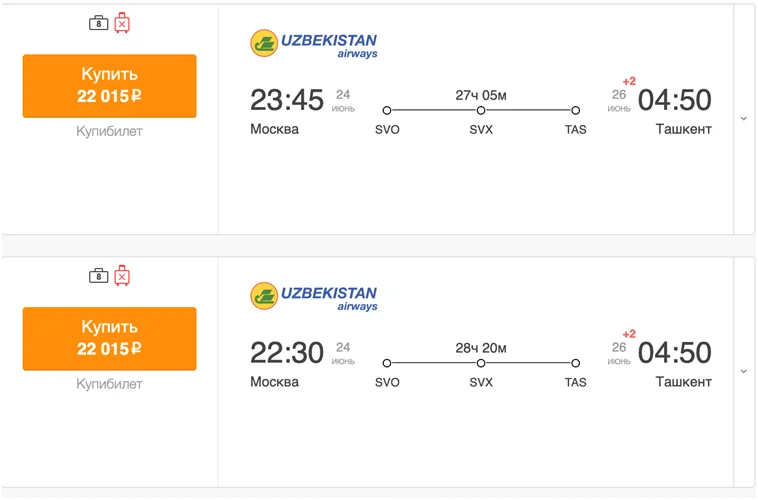Click red no-luggage icon on 23:45 flight
This screenshot has height=500, width=758.
(122, 22)
